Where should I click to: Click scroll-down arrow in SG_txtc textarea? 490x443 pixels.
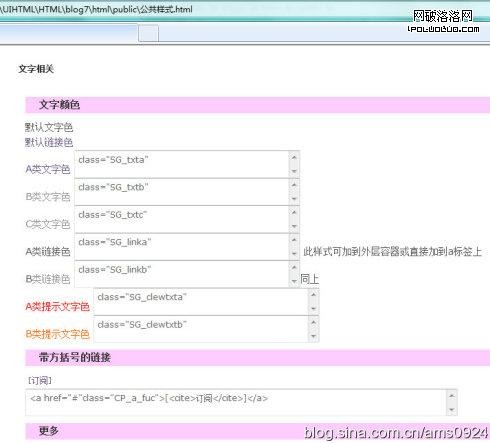click(294, 226)
